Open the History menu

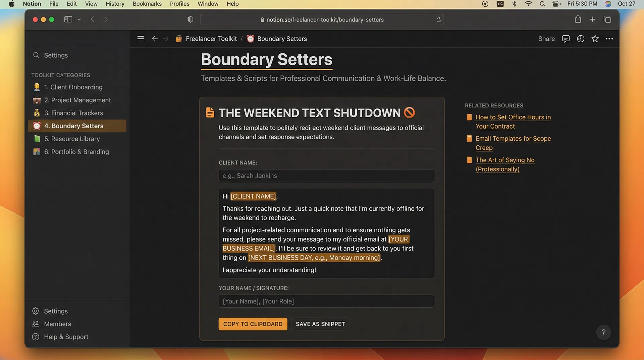point(115,4)
